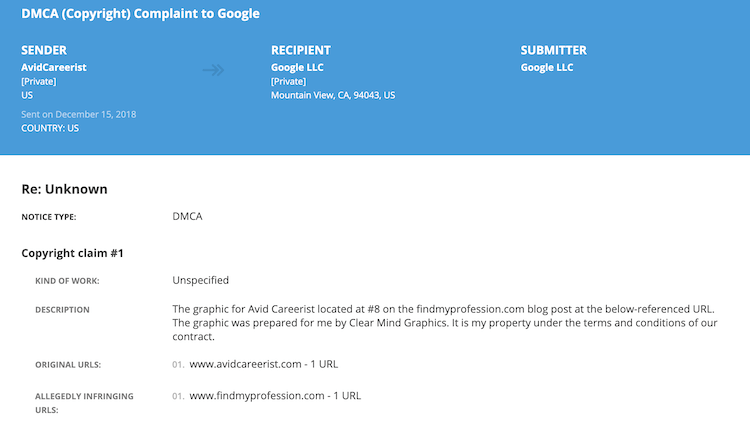Click the SENDER heading

point(44,50)
